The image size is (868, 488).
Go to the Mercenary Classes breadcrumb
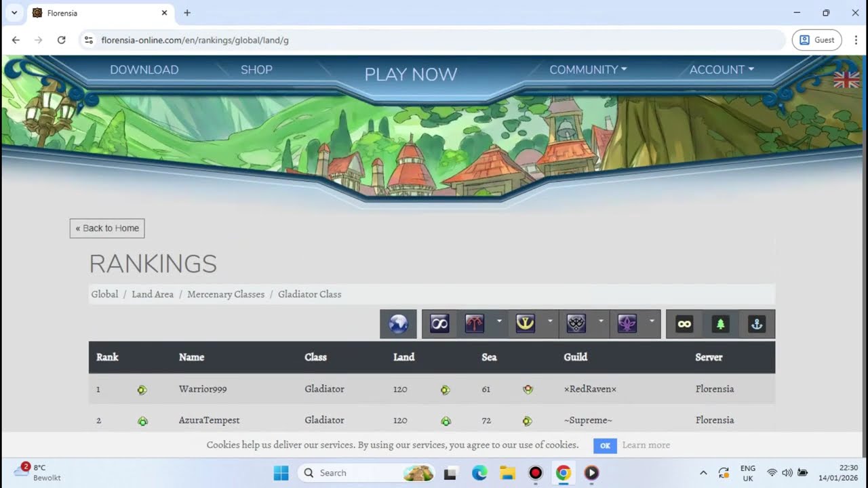click(226, 294)
